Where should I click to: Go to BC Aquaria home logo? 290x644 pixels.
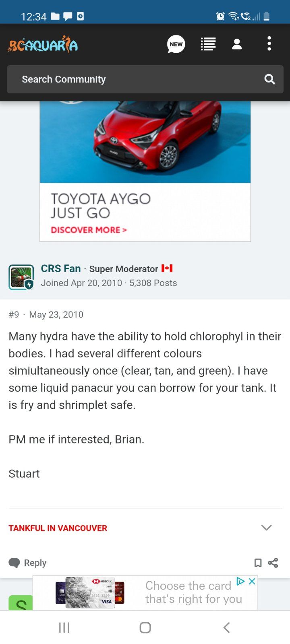click(43, 45)
